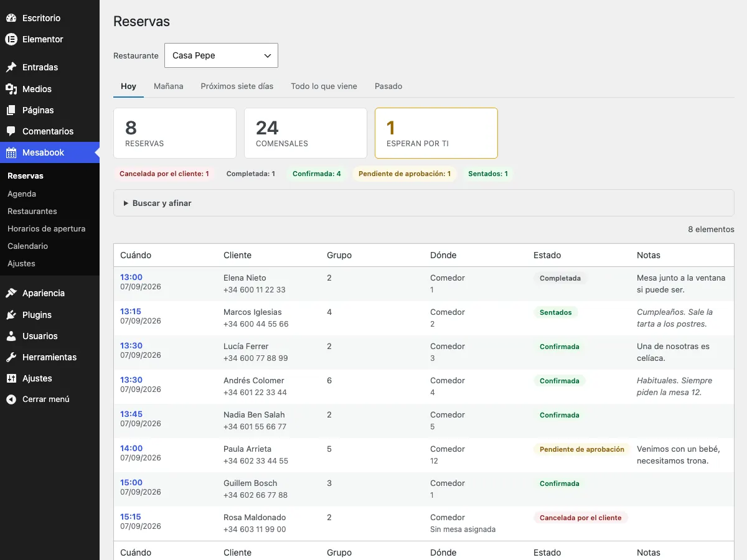Open Agenda in the Mesabook submenu
Image resolution: width=747 pixels, height=560 pixels.
[22, 194]
